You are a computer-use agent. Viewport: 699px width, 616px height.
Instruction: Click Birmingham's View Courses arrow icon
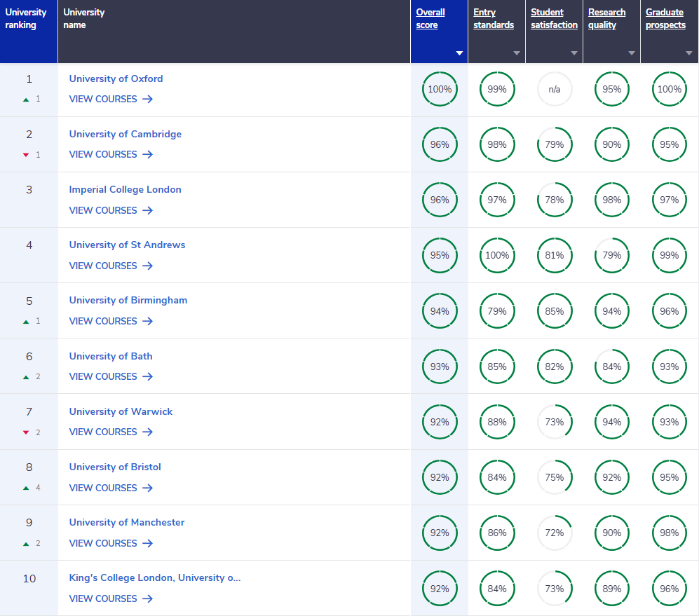[147, 321]
